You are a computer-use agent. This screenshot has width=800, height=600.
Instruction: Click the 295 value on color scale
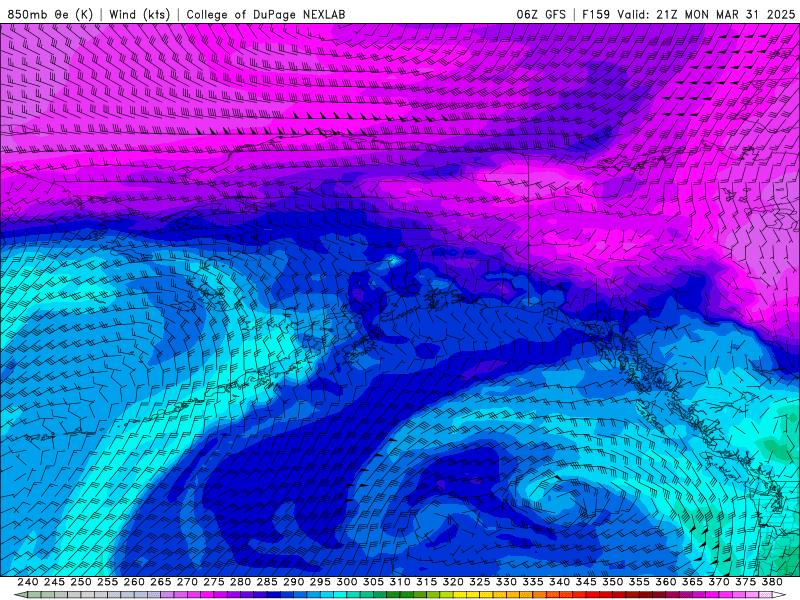320,582
